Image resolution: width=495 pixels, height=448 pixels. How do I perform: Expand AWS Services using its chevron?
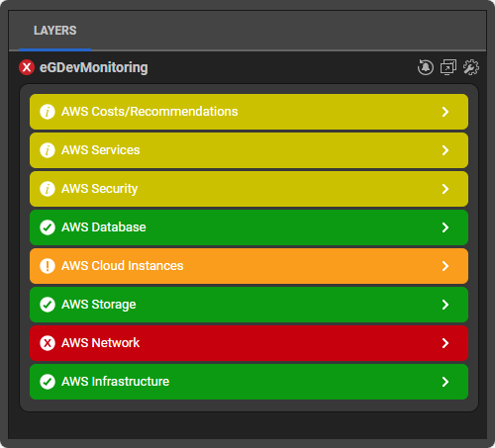click(445, 150)
